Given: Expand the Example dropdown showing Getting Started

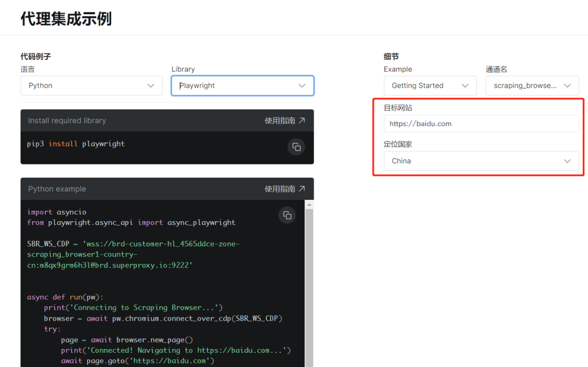Looking at the screenshot, I should pyautogui.click(x=430, y=85).
